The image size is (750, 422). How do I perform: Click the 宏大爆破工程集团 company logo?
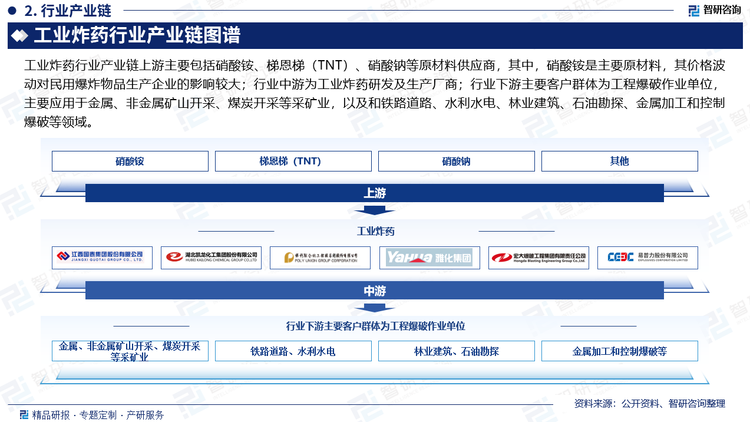(538, 257)
